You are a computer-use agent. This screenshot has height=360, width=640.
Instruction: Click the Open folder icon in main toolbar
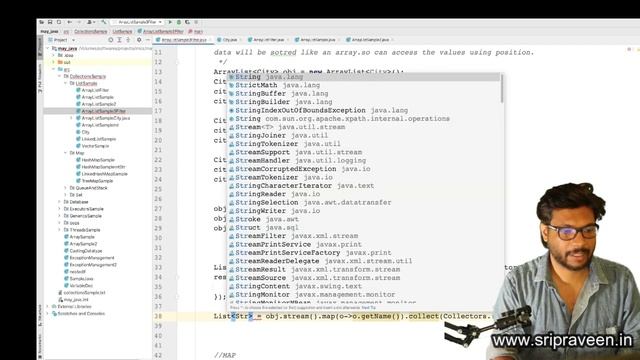[42, 22]
